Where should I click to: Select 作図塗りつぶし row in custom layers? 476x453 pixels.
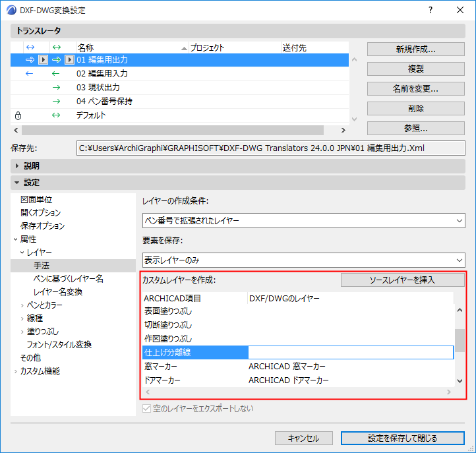(298, 338)
